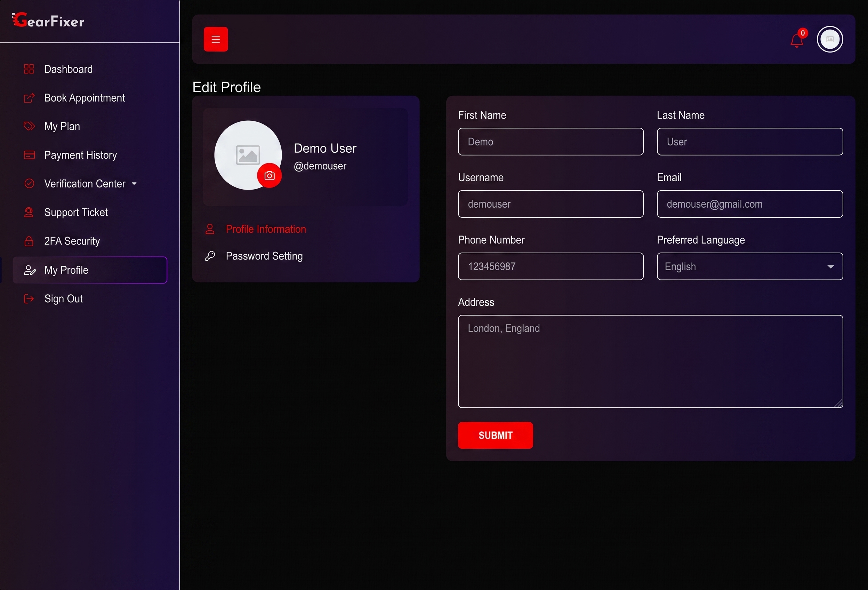Focus the Username input field

tap(550, 204)
